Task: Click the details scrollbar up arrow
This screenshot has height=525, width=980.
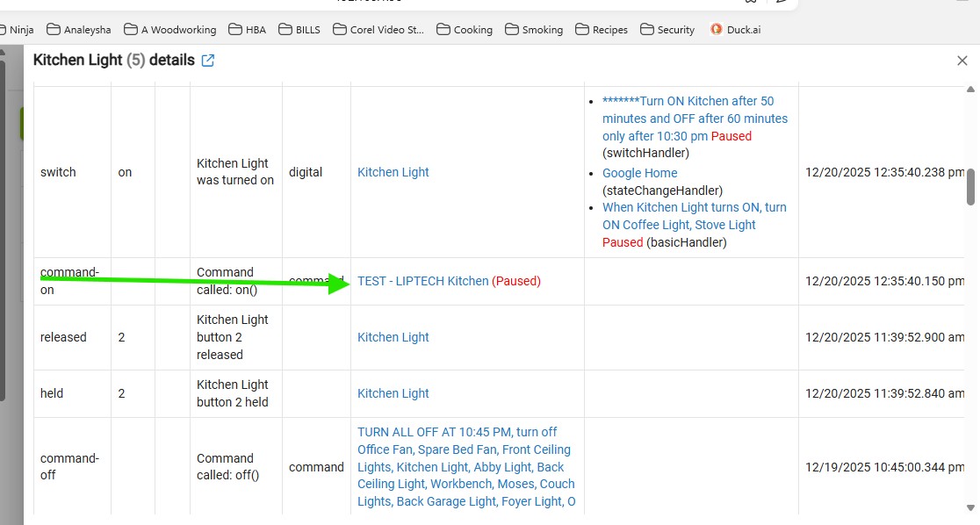Action: pyautogui.click(x=970, y=90)
